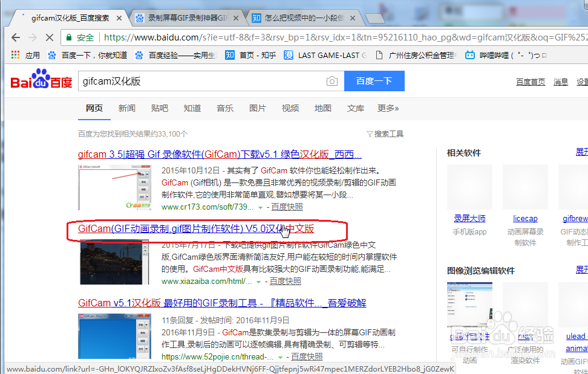The width and height of the screenshot is (588, 374).
Task: Open the 百度首页 link
Action: [531, 82]
